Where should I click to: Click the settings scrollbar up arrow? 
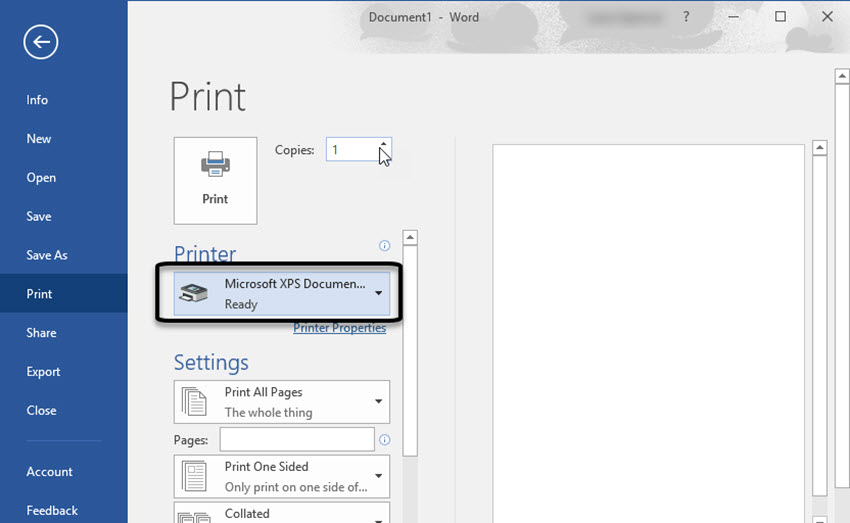410,237
